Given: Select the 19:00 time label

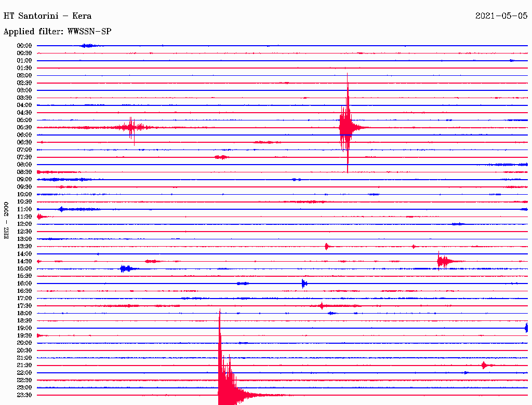Looking at the screenshot, I should [x=24, y=328].
